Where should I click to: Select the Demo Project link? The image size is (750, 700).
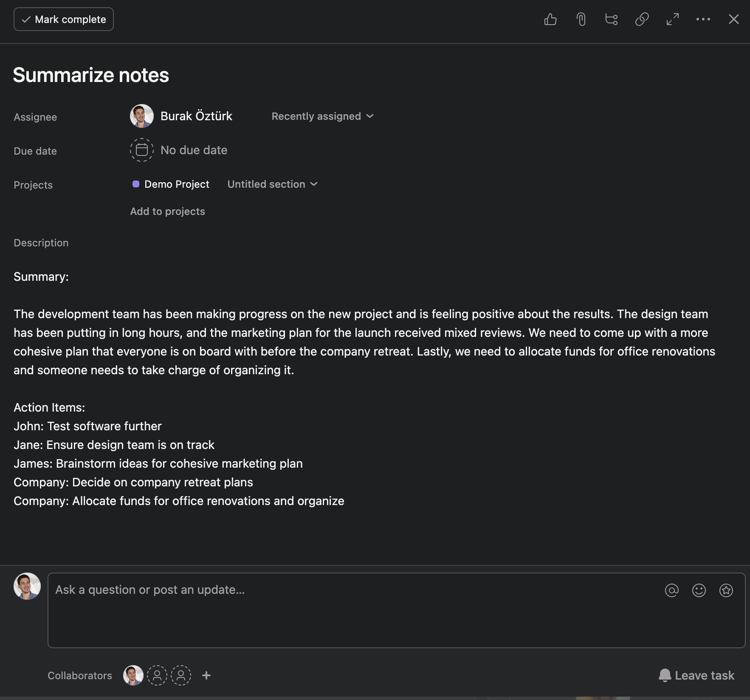pos(176,184)
